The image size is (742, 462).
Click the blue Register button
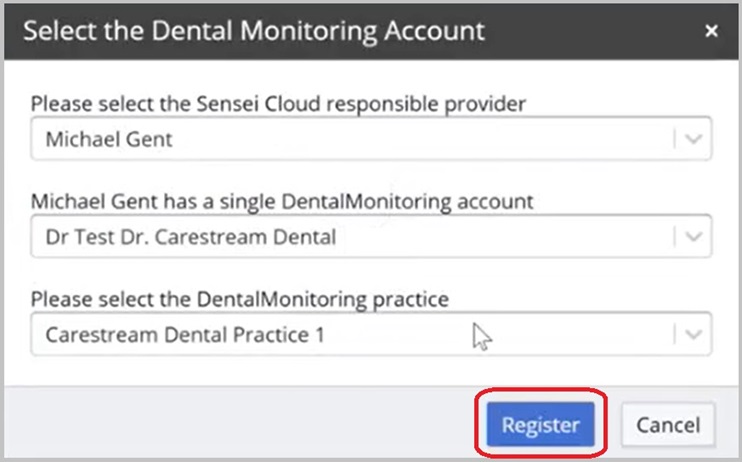pos(541,425)
